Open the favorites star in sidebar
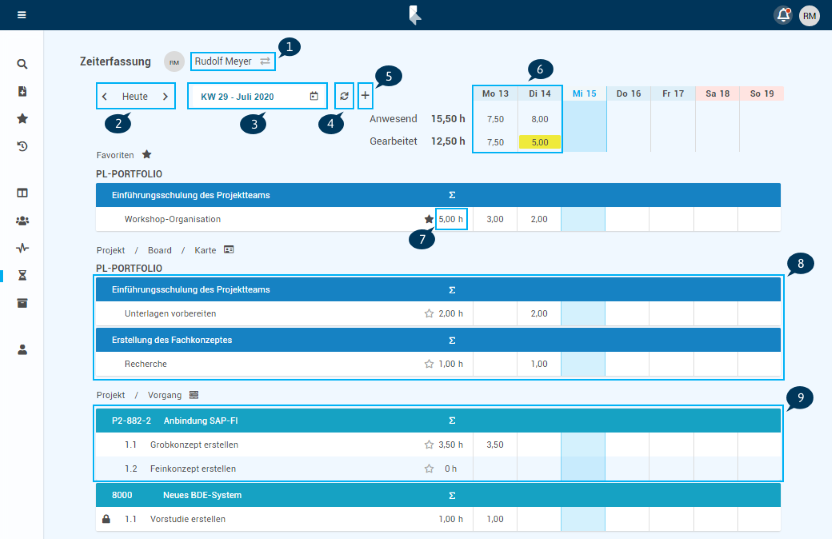 (22, 118)
